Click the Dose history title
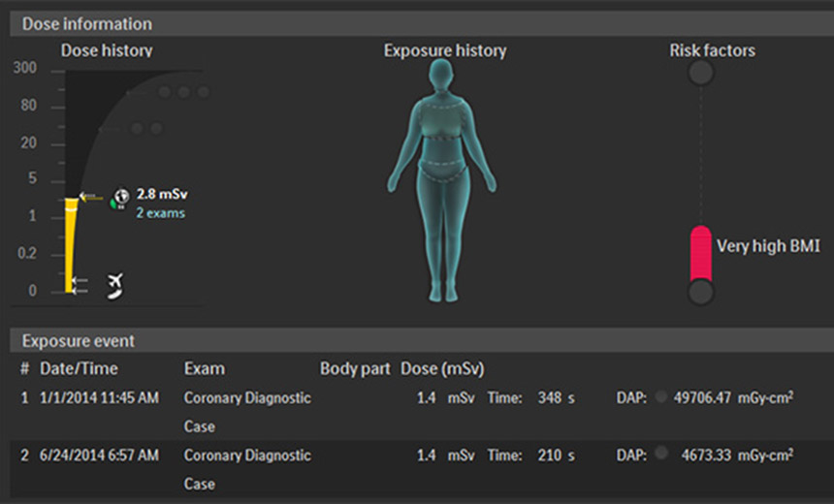This screenshot has height=504, width=834. [x=107, y=50]
